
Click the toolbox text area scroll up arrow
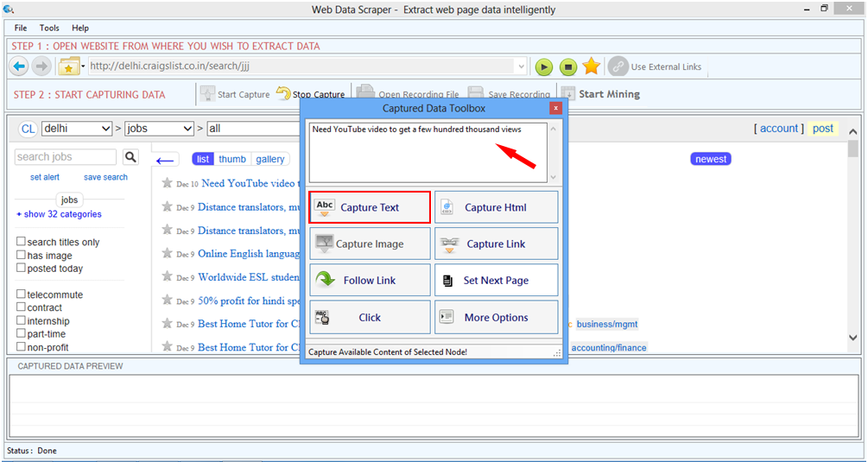click(553, 129)
